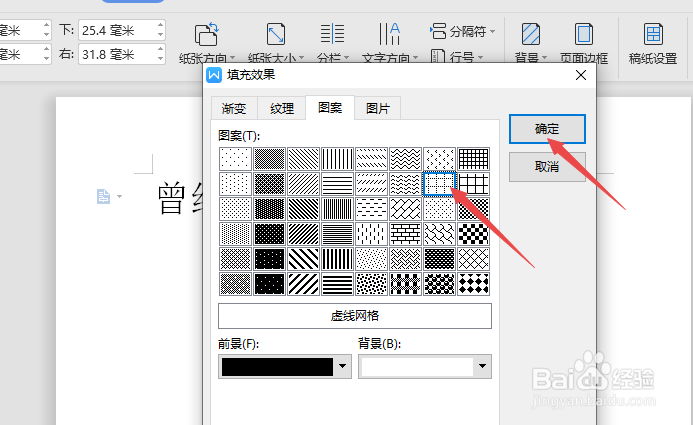This screenshot has width=693, height=425.
Task: Click the white 背景(B) color swatch
Action: (x=417, y=367)
